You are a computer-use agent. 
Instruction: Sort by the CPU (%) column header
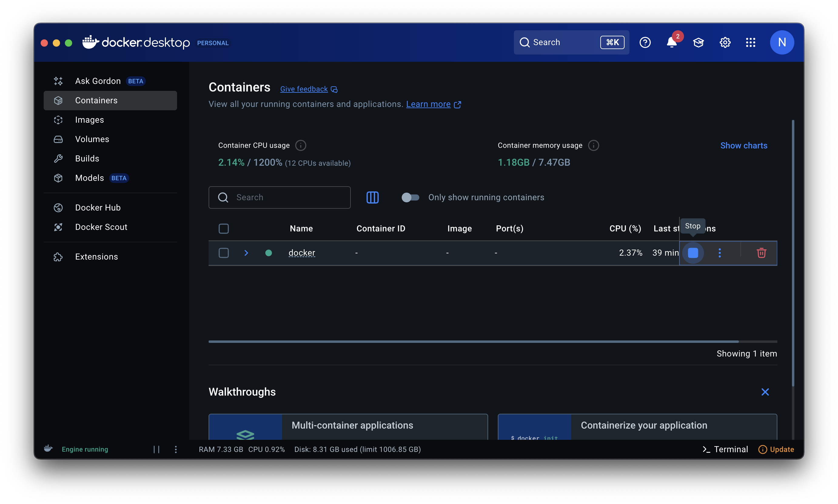625,229
